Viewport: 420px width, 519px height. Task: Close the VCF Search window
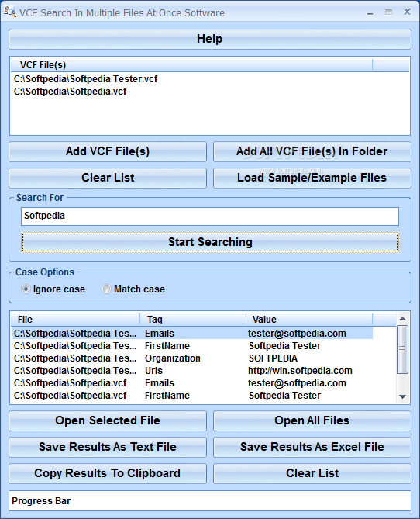(407, 12)
